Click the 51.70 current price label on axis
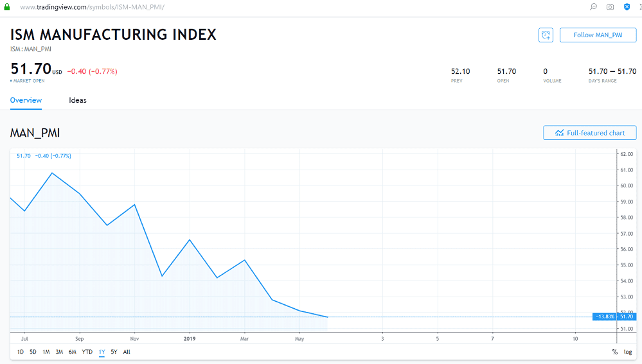The image size is (642, 364). click(x=627, y=316)
